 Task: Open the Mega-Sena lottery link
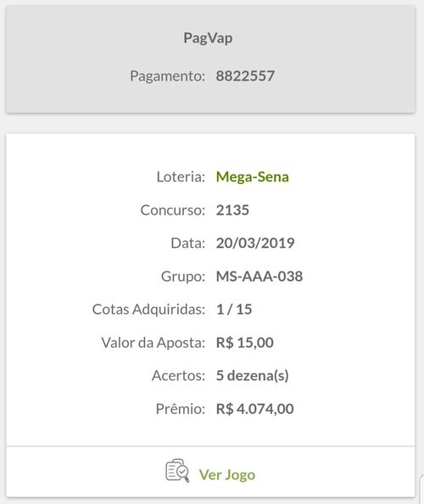[x=253, y=176]
